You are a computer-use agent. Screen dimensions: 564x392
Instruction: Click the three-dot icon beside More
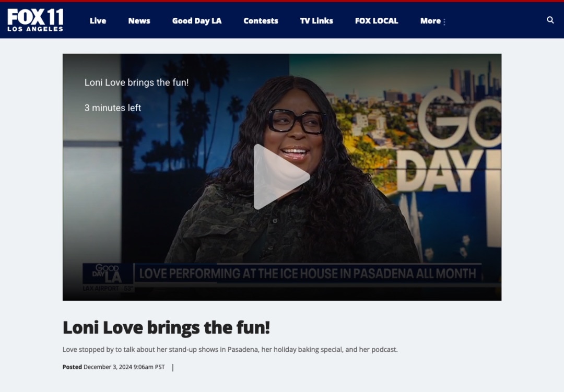click(444, 22)
